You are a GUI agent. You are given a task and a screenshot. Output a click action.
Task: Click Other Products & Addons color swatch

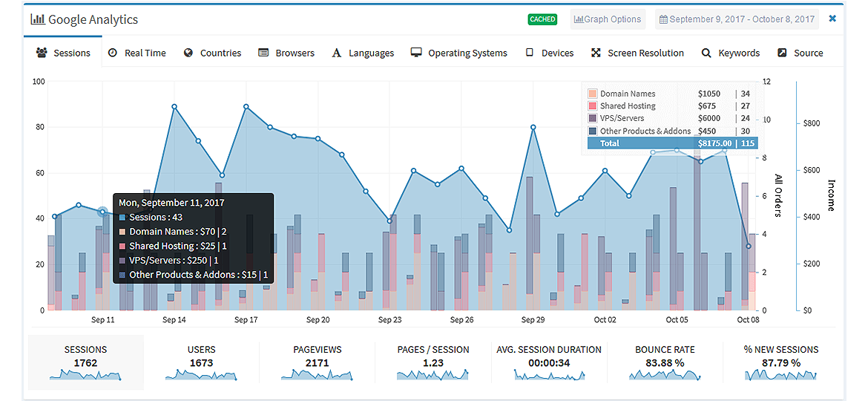tap(592, 131)
